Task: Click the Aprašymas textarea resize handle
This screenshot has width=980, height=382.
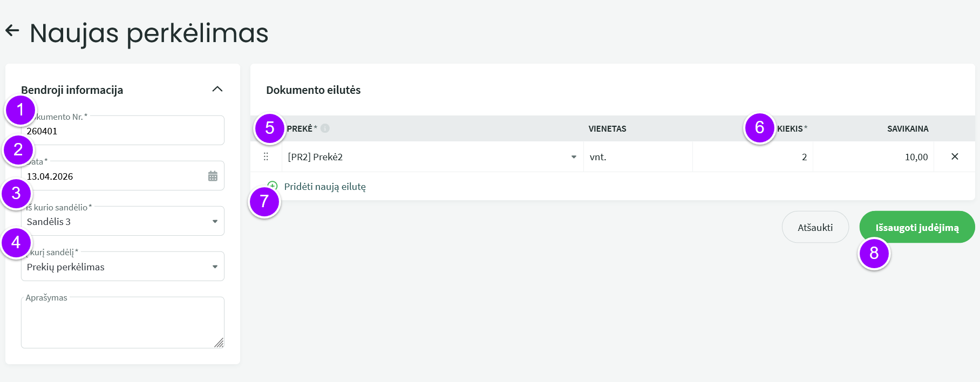Action: [x=219, y=343]
